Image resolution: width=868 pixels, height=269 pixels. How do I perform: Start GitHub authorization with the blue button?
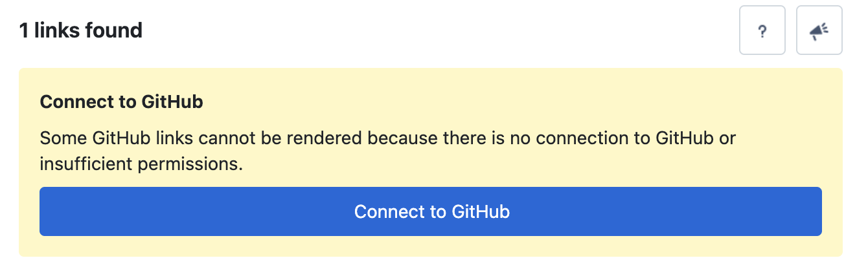[431, 211]
